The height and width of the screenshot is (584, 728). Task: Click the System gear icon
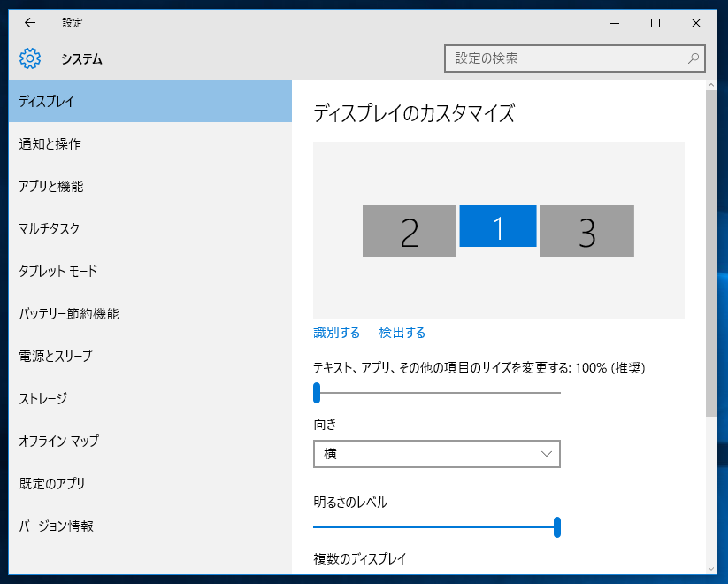(30, 58)
